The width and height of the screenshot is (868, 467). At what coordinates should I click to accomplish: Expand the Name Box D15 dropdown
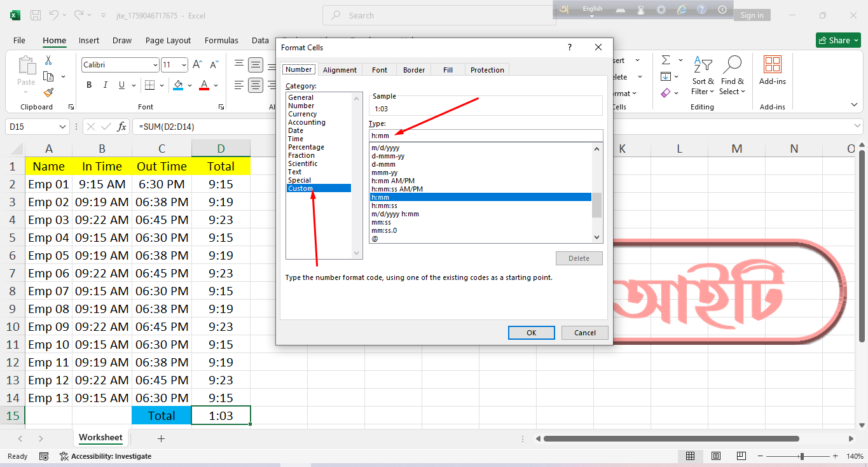(x=62, y=127)
